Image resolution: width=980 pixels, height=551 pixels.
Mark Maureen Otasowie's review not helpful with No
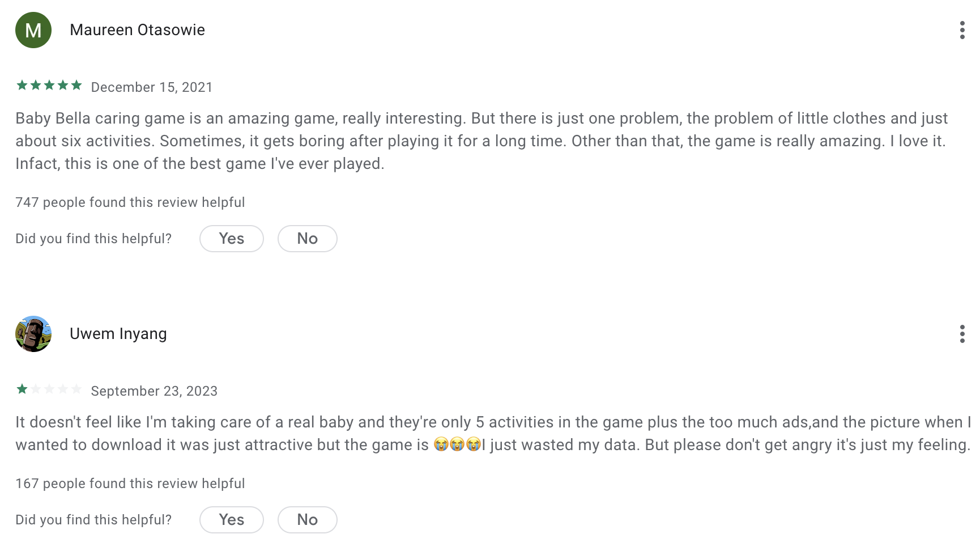308,239
